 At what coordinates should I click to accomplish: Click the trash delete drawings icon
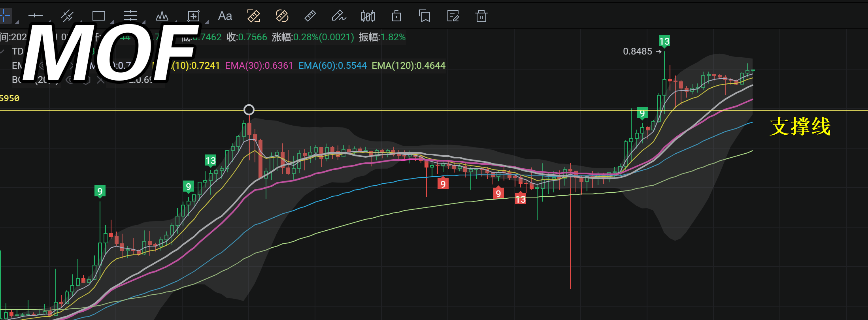click(x=481, y=16)
